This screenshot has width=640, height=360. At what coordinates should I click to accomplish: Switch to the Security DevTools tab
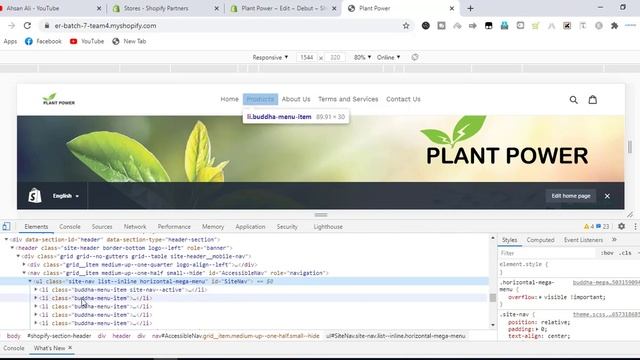pos(287,227)
